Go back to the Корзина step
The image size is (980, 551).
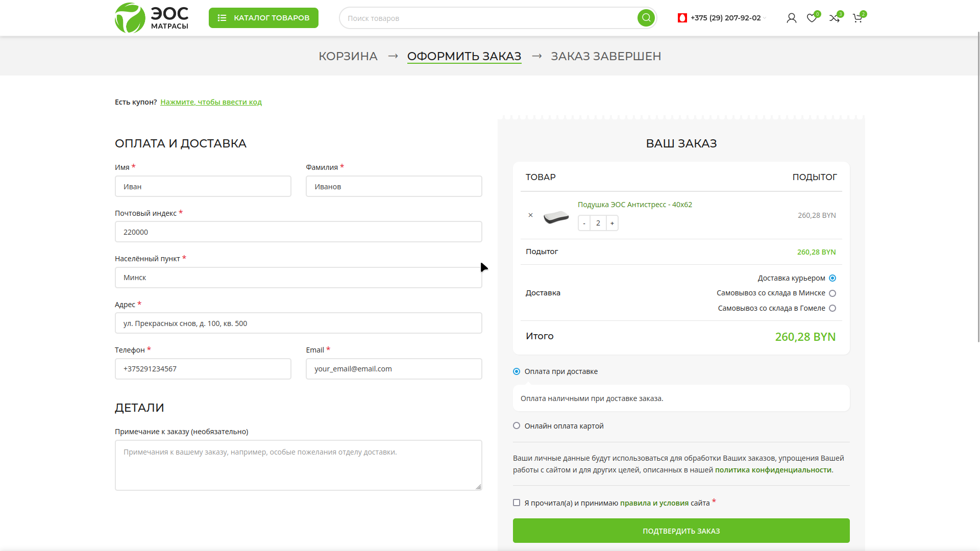[348, 56]
